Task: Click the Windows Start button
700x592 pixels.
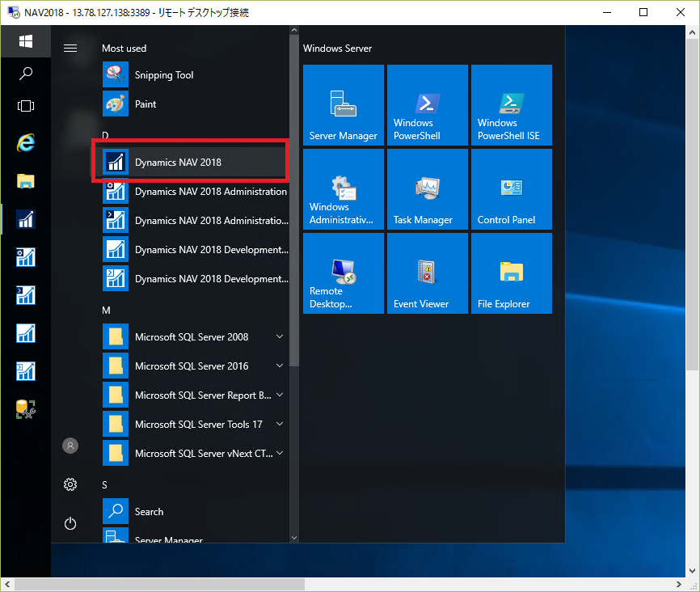Action: point(25,41)
